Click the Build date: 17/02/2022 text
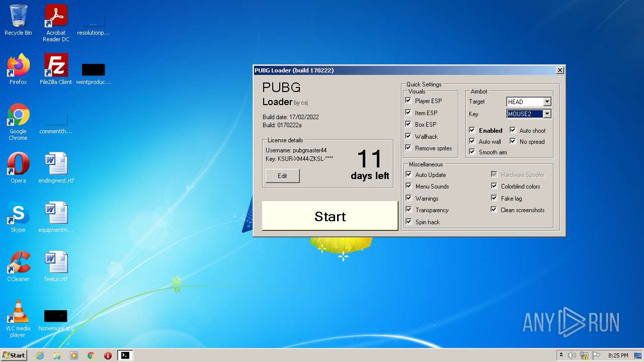644x362 pixels. [x=290, y=117]
